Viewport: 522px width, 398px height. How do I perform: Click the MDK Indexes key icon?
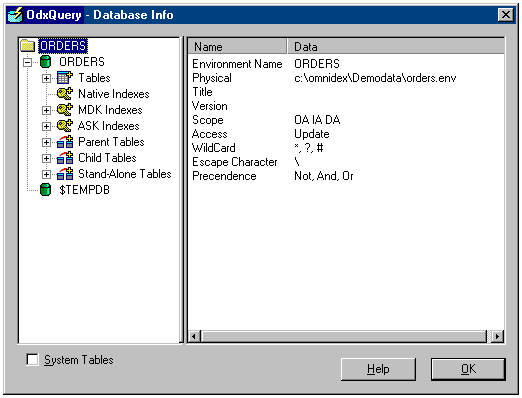point(65,110)
